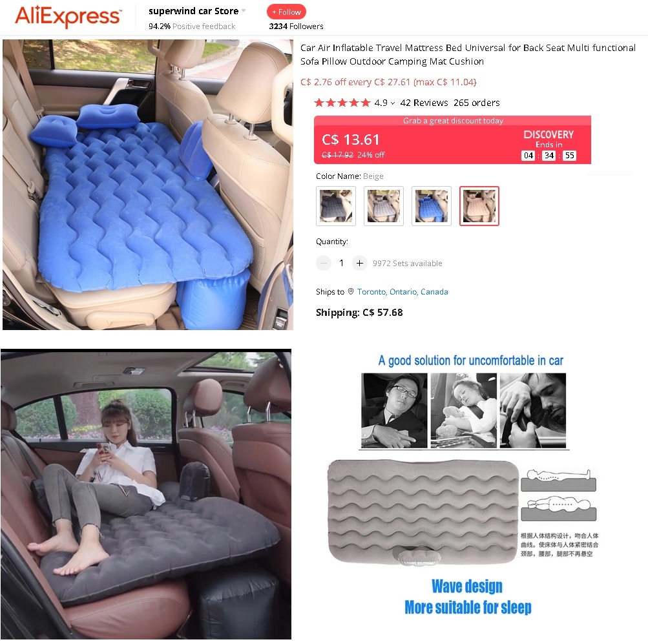648x644 pixels.
Task: Open the 42 Reviews link
Action: coord(424,103)
